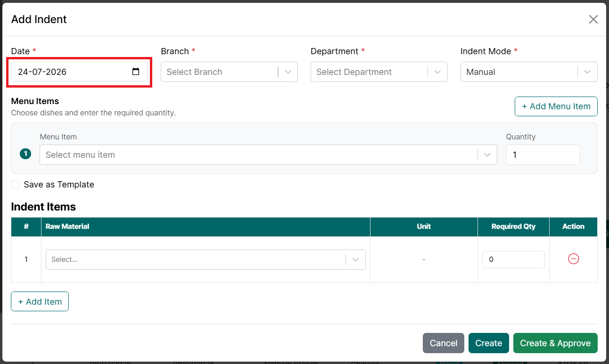Cancel the indent creation

[444, 343]
